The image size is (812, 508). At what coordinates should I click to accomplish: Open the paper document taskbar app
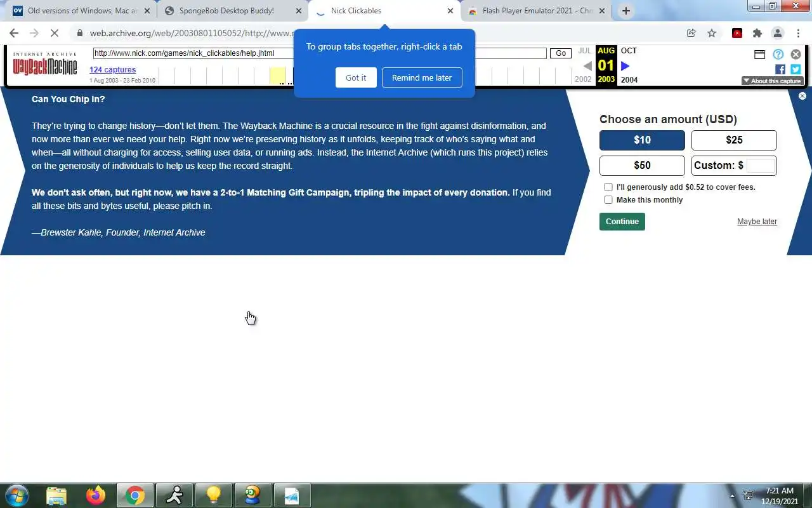(x=292, y=495)
